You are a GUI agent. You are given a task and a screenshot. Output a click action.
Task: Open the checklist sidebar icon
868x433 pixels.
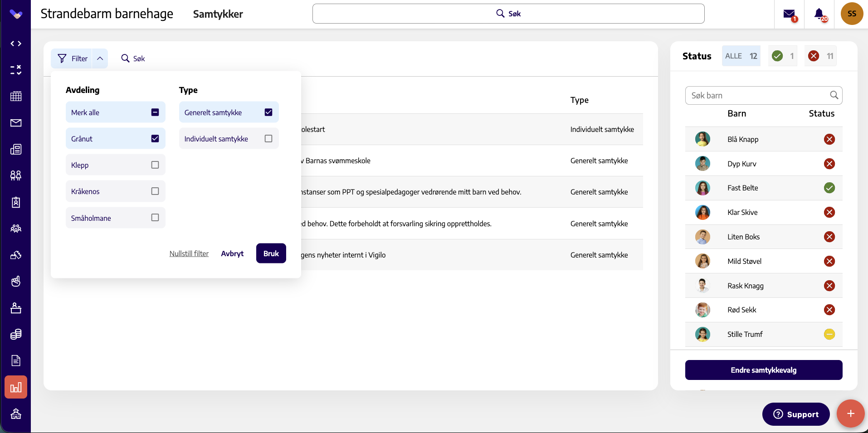(x=16, y=70)
